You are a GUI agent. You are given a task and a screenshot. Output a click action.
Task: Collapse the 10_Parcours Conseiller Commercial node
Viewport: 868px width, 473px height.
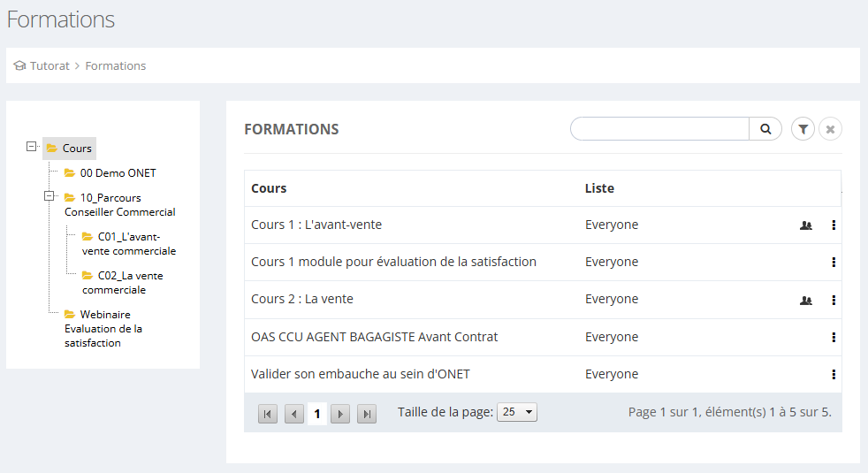coord(50,196)
